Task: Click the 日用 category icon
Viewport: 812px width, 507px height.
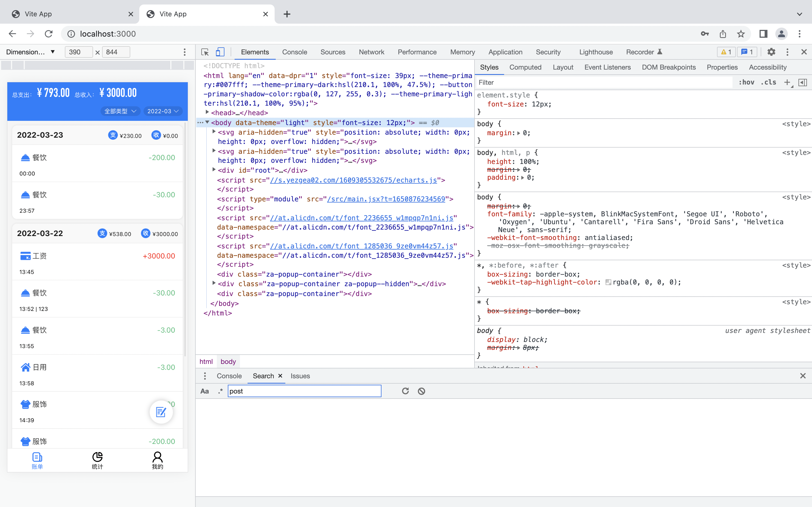Action: click(26, 367)
